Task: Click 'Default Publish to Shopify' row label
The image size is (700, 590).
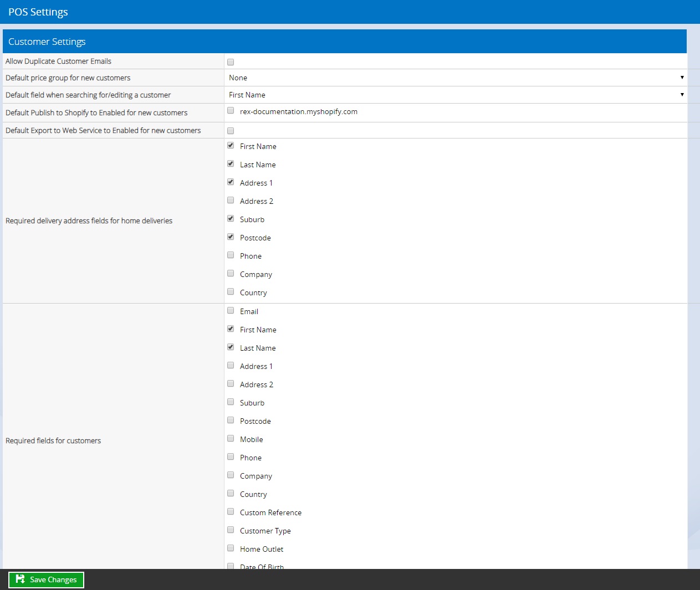Action: [x=96, y=112]
